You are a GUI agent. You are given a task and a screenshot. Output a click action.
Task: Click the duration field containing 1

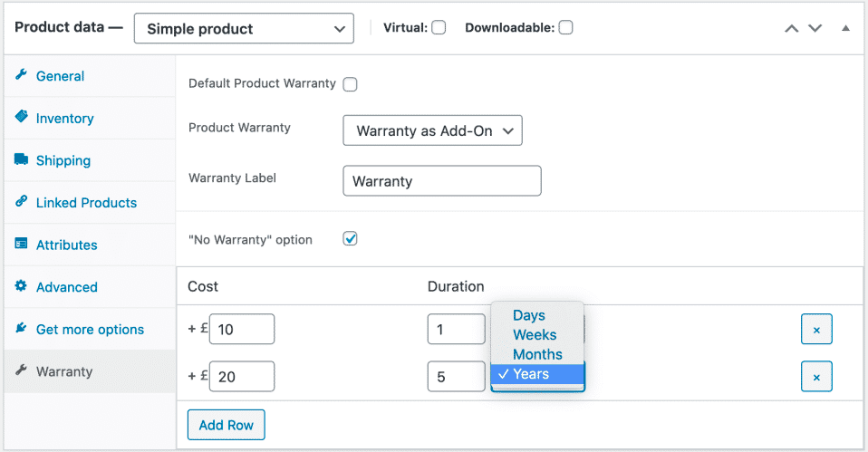456,329
